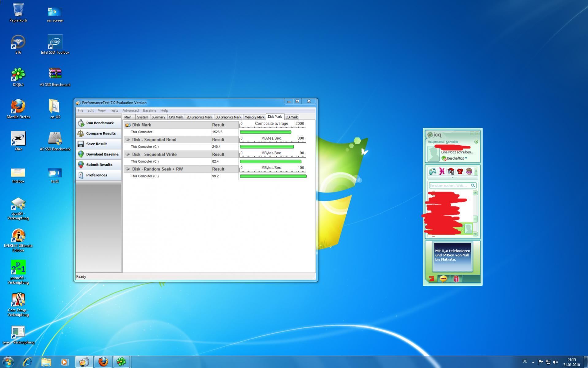588x368 pixels.
Task: Switch to the CPU Mark tab
Action: tap(176, 117)
